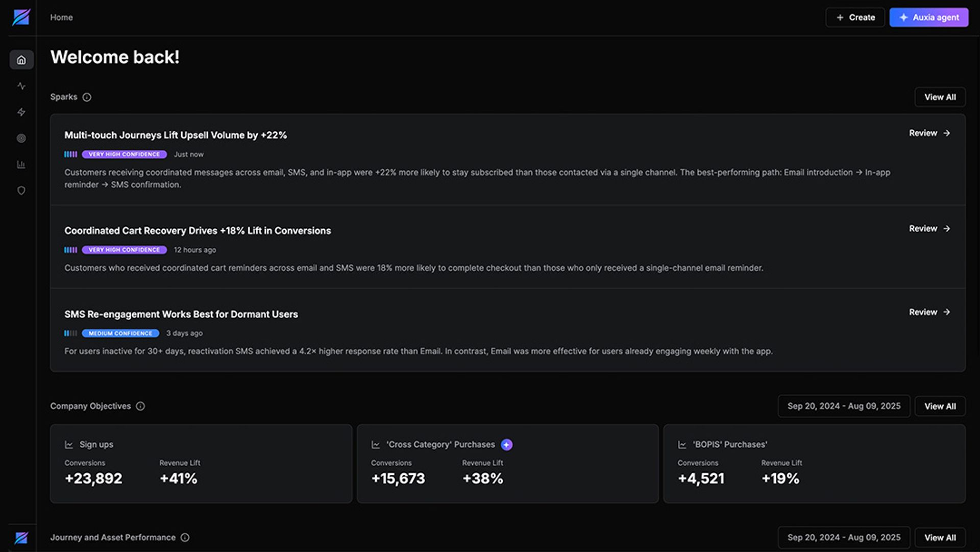Image resolution: width=980 pixels, height=552 pixels.
Task: Click the Sparks info icon
Action: point(87,97)
